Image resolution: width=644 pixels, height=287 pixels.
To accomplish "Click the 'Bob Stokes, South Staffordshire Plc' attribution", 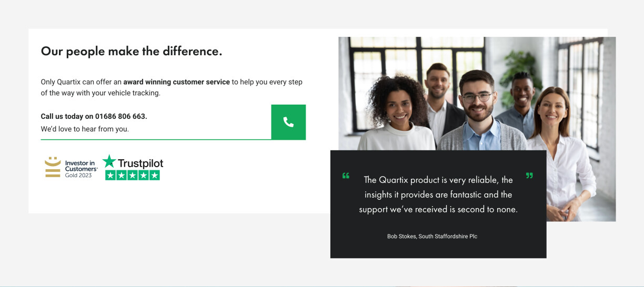I will click(432, 237).
